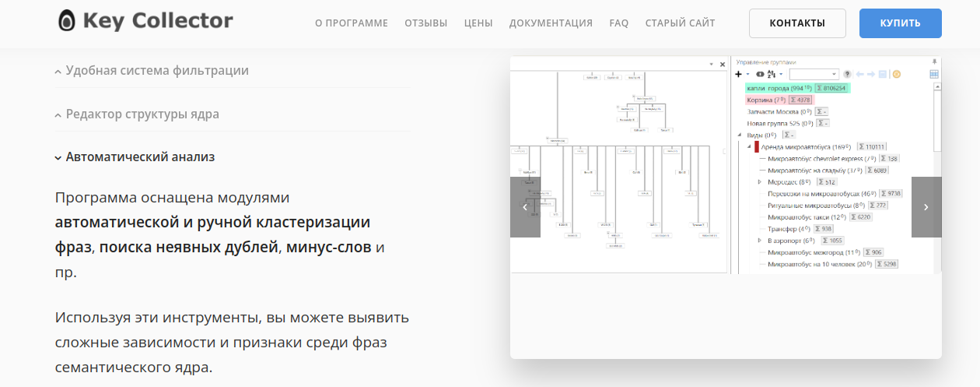Go to next slide with right arrow
Screen dimensions: 980x387
(x=926, y=207)
